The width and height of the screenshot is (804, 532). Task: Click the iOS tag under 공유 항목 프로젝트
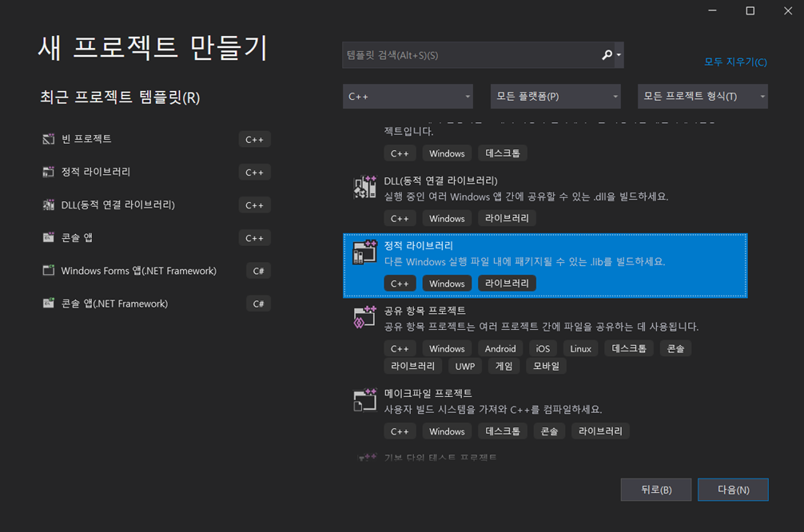[543, 348]
